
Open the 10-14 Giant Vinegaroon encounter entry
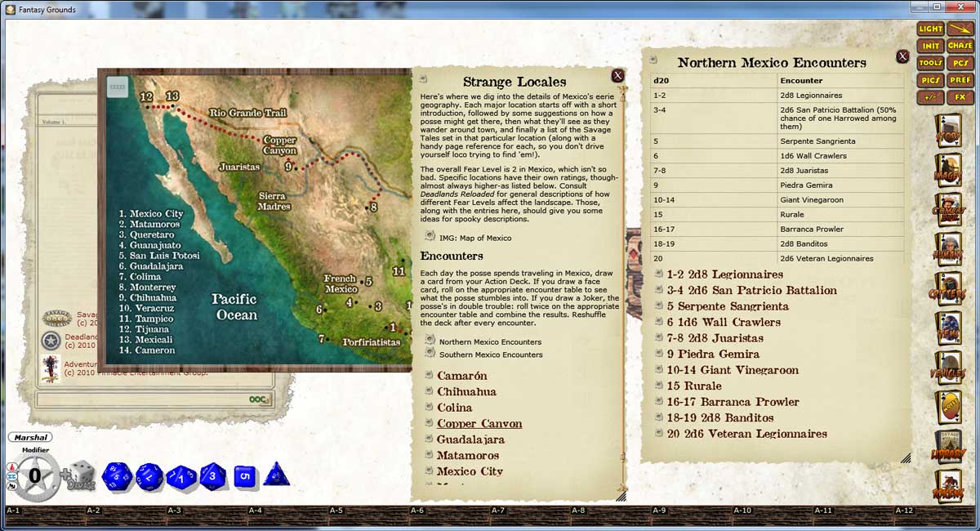coord(732,369)
